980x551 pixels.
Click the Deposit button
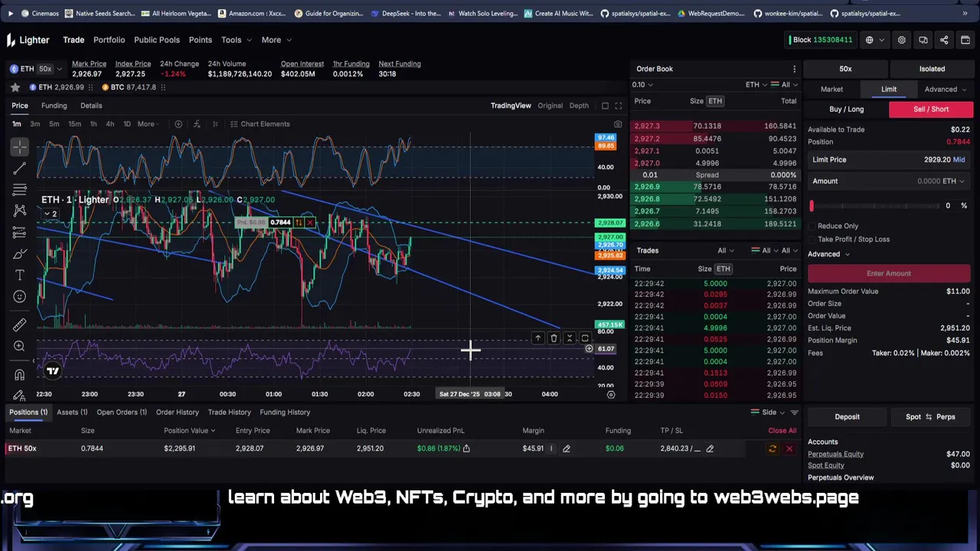pos(848,417)
